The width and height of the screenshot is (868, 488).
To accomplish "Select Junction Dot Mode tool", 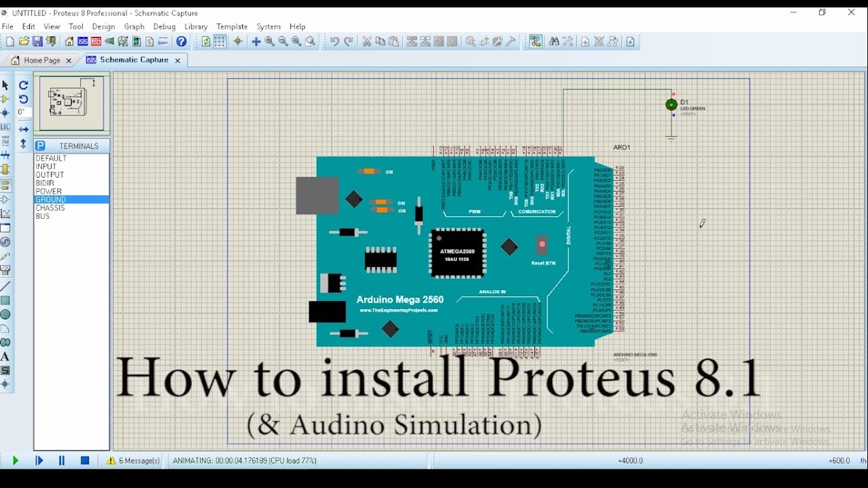I will [5, 113].
